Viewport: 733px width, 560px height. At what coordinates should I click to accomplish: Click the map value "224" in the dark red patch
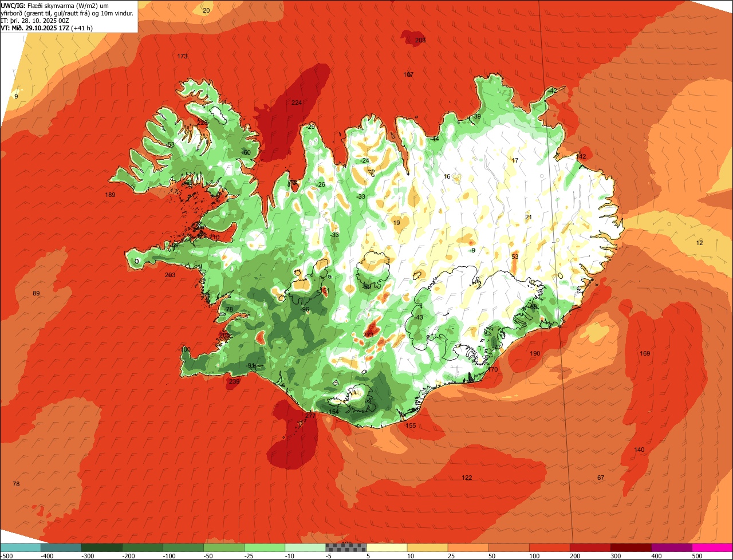pos(297,102)
